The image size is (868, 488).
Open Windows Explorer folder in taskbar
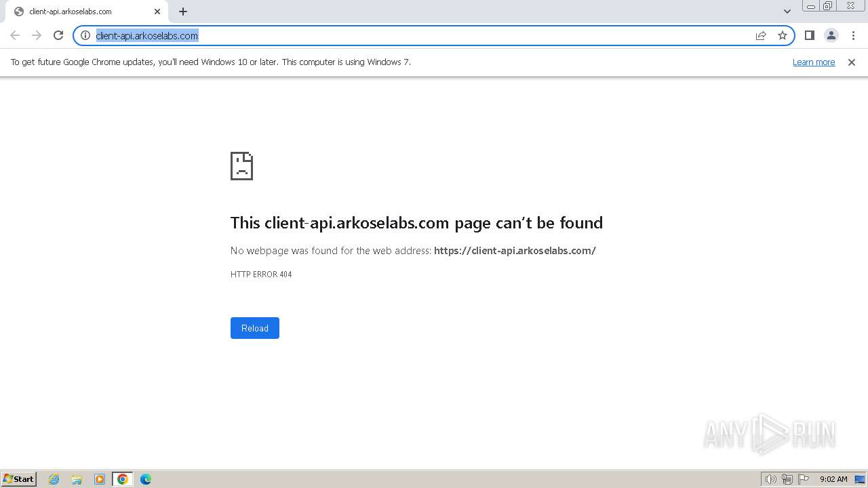[77, 479]
